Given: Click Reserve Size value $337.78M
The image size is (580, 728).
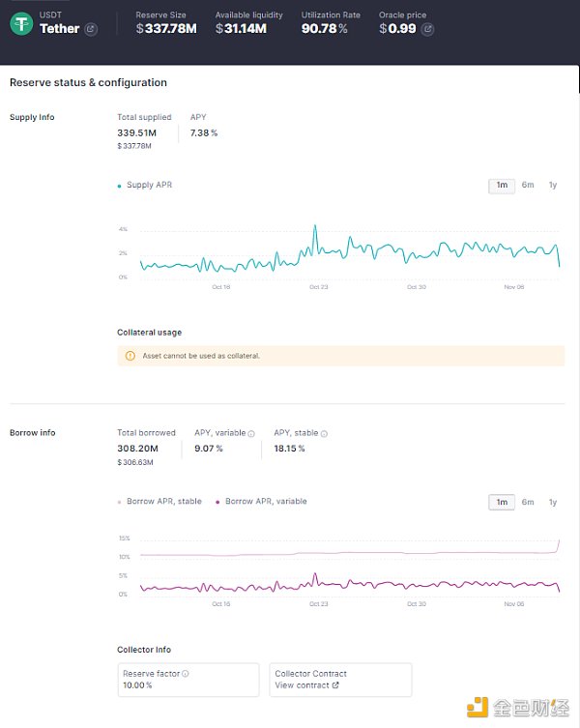Looking at the screenshot, I should [166, 29].
